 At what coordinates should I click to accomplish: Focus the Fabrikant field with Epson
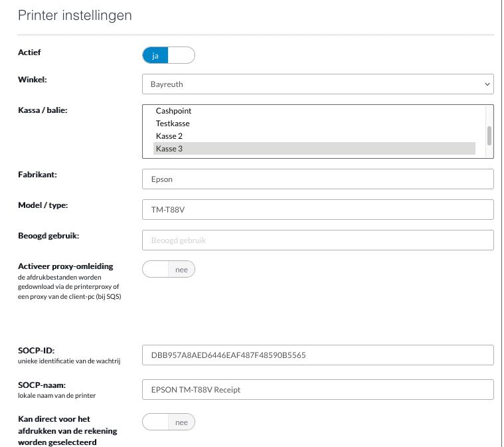pyautogui.click(x=318, y=179)
